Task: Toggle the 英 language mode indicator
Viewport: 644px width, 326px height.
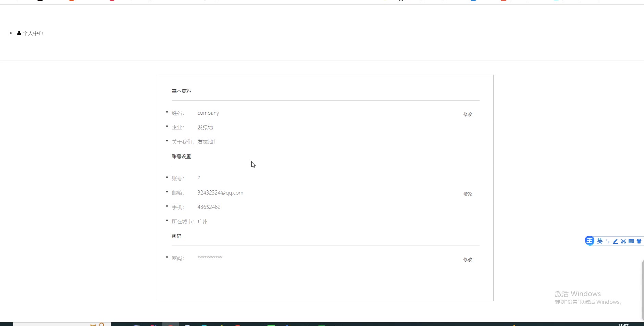Action: tap(599, 241)
